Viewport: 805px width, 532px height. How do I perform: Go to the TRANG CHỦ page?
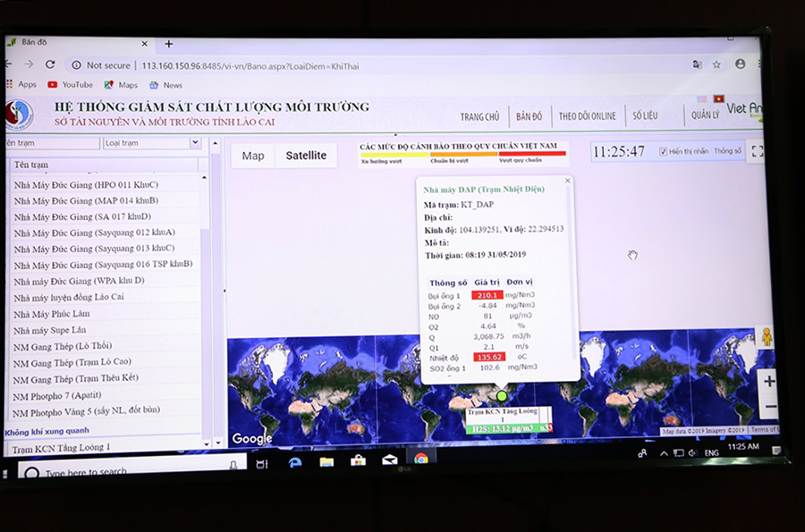479,117
